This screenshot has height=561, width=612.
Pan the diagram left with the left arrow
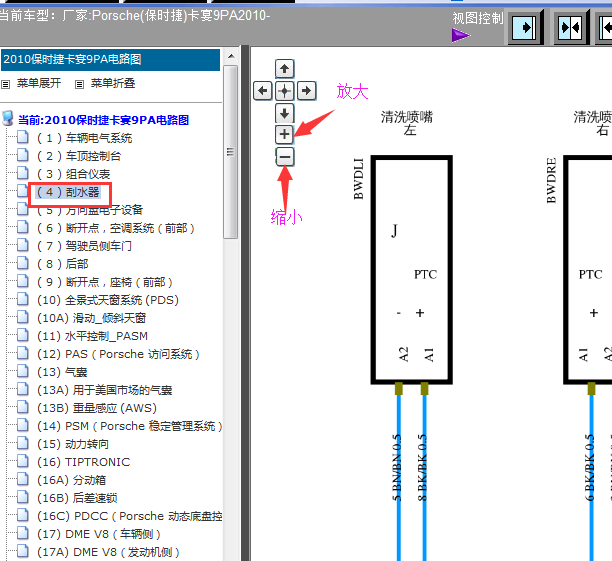pos(263,91)
